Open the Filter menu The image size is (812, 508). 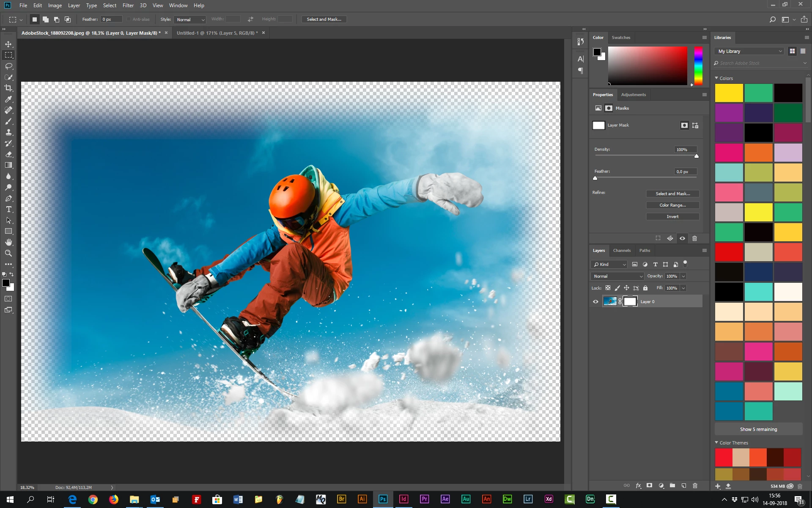(x=128, y=6)
